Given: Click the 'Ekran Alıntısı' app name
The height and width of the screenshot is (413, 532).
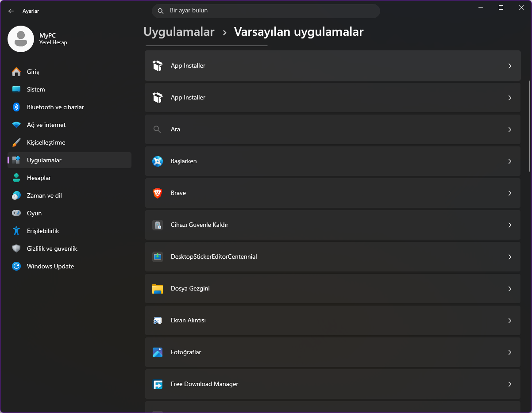Looking at the screenshot, I should pos(188,320).
